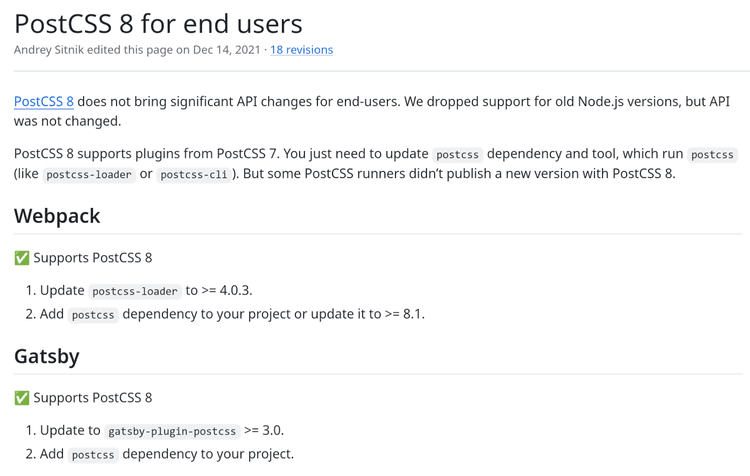Click postcss code before the word dependency in intro
The width and height of the screenshot is (750, 476).
tap(457, 155)
